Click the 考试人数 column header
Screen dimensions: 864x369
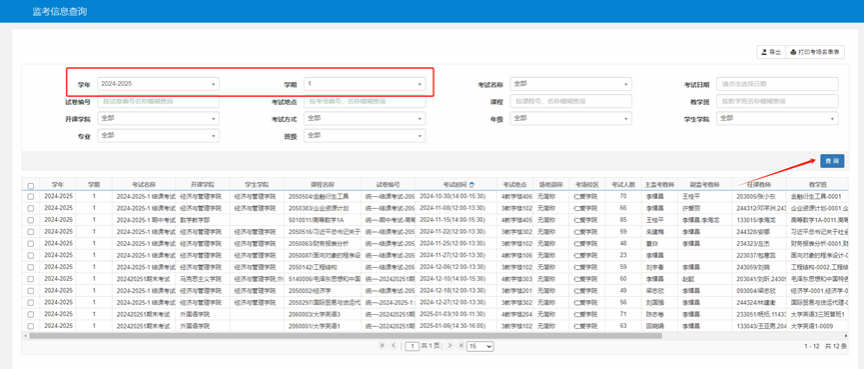click(x=623, y=184)
